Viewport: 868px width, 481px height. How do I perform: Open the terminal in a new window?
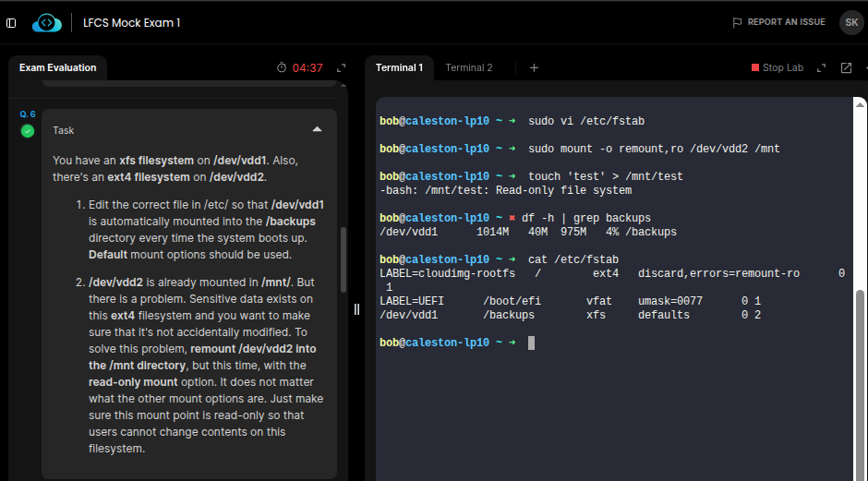[x=846, y=67]
